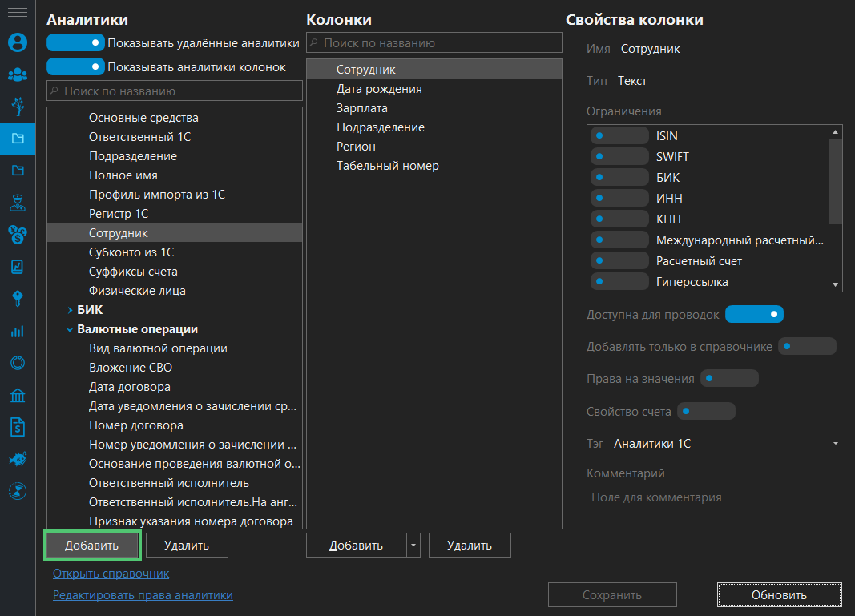Select the users group icon in sidebar
The image size is (855, 616).
click(x=17, y=74)
